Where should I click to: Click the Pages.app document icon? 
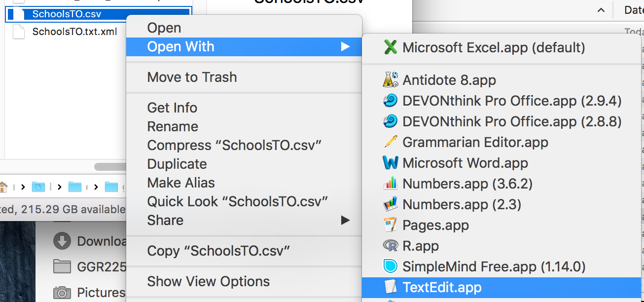coord(391,225)
